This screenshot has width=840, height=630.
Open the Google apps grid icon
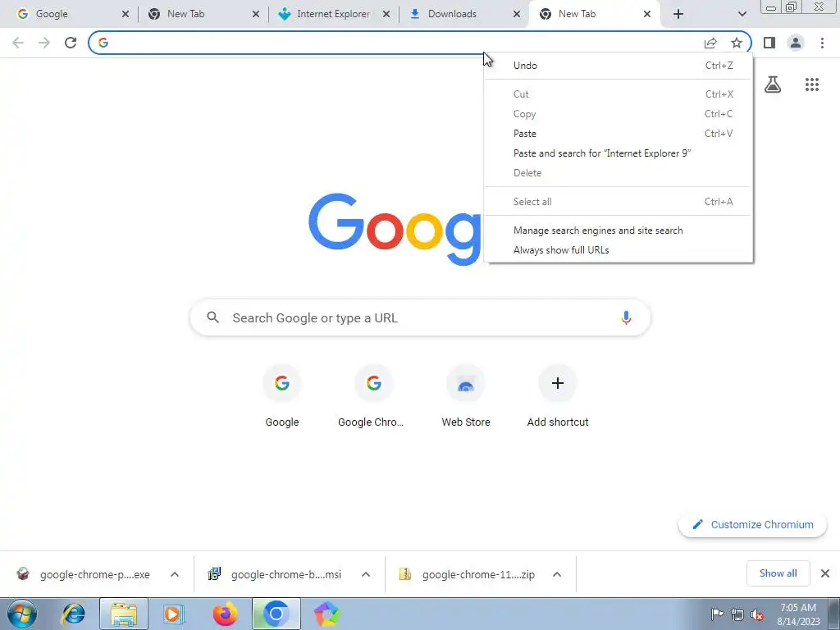point(812,84)
